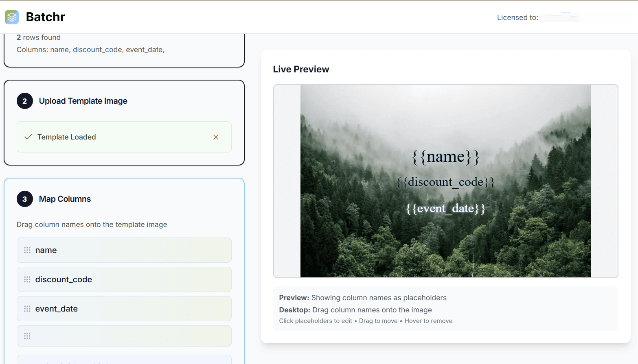Click the Upload Template Image heading
The height and width of the screenshot is (364, 638).
click(x=83, y=101)
